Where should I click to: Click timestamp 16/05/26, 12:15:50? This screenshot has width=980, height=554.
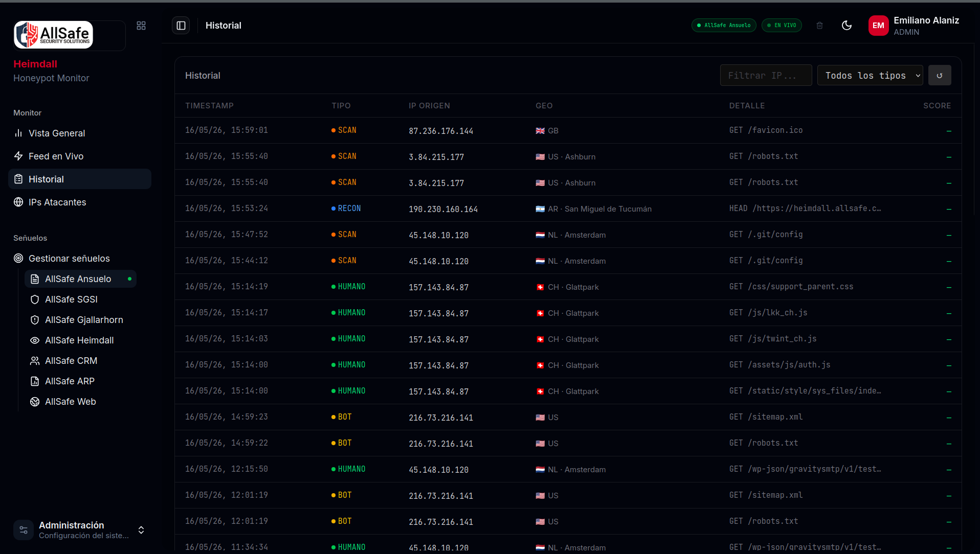coord(227,469)
